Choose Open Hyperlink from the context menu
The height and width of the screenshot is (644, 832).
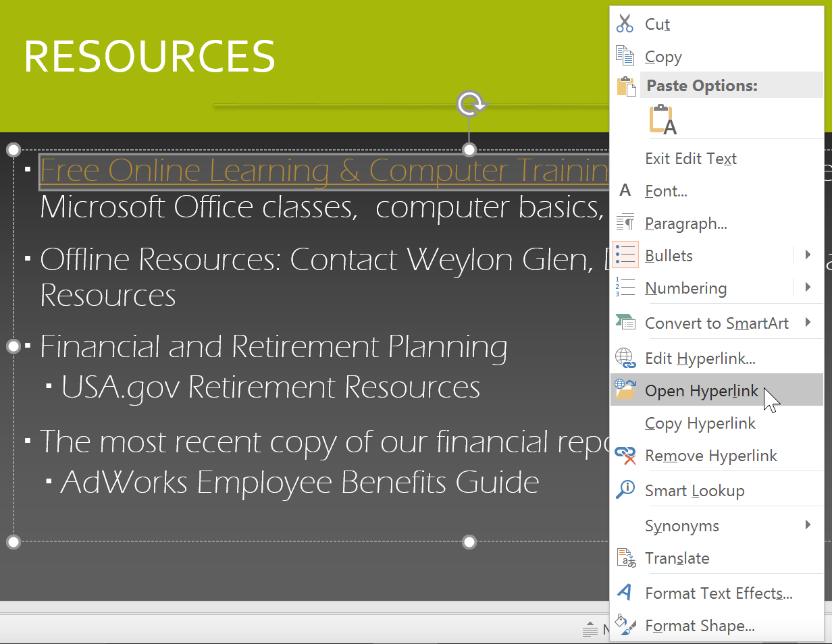(701, 392)
